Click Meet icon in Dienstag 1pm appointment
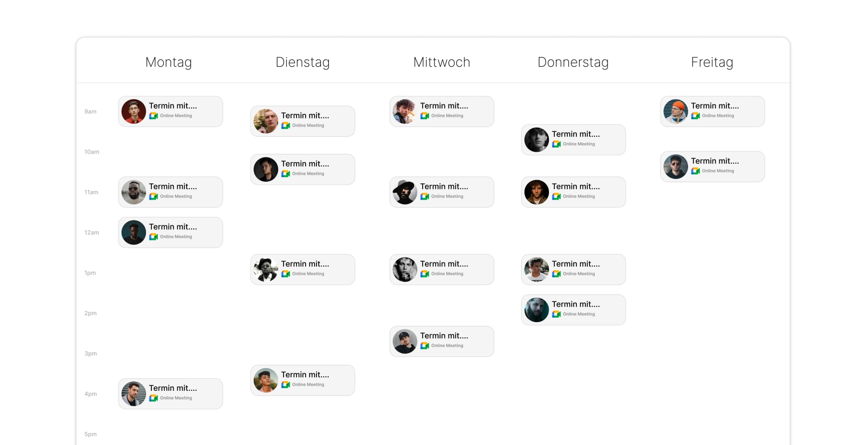This screenshot has width=868, height=445. 285,274
